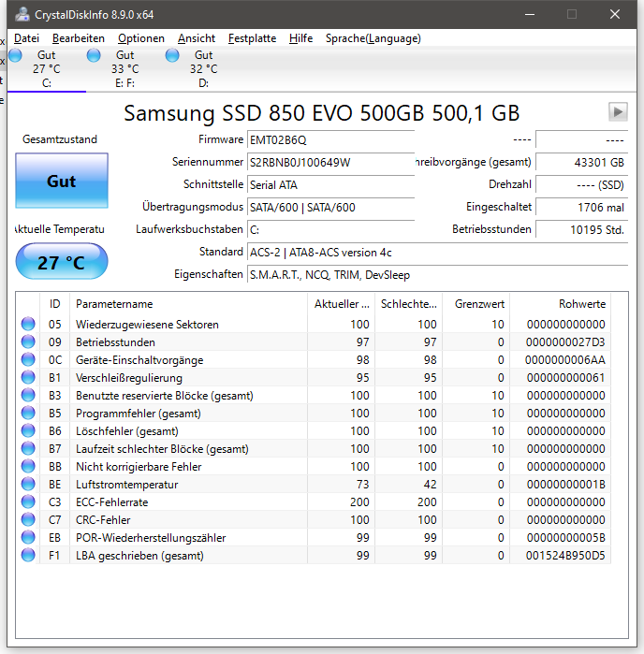
Task: Click the drive title Samsung SSD 850 EVO
Action: [321, 112]
